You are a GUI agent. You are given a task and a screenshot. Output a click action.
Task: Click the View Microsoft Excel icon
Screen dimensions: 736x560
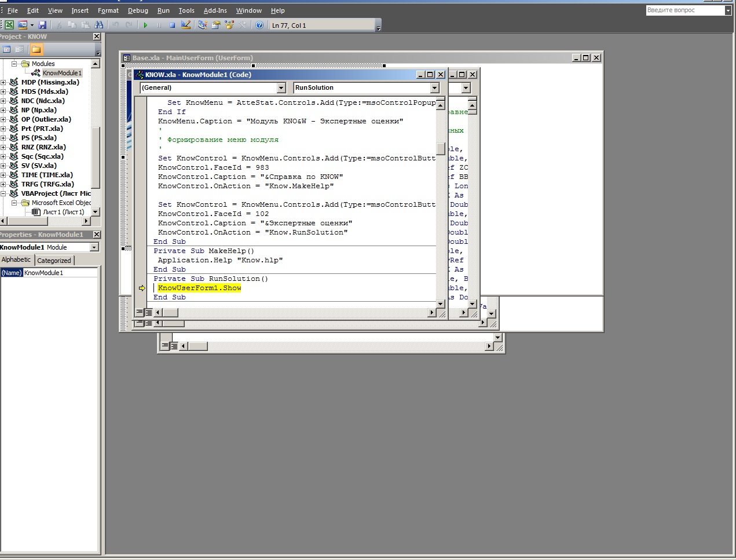(x=9, y=25)
